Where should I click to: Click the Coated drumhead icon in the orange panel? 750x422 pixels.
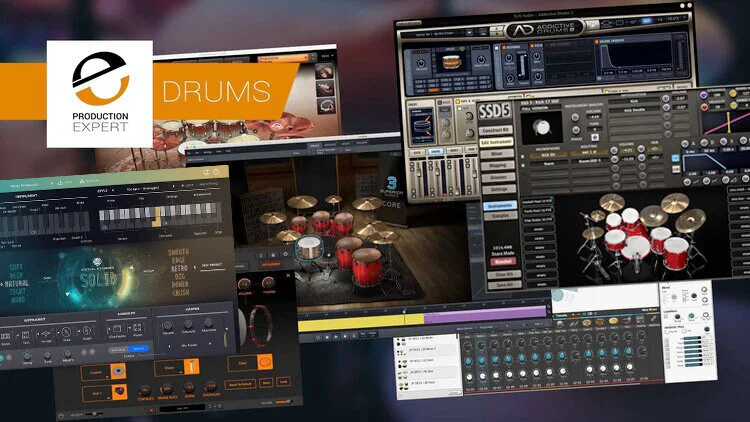click(x=117, y=371)
